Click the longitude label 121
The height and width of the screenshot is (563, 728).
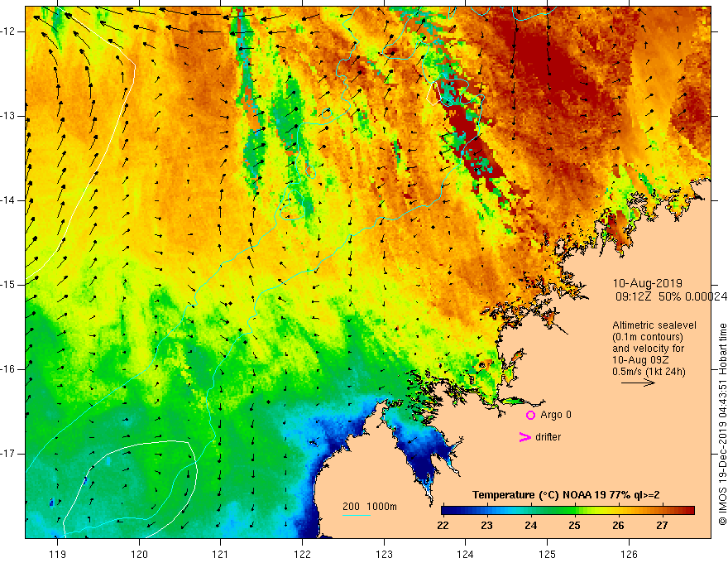[x=221, y=554]
